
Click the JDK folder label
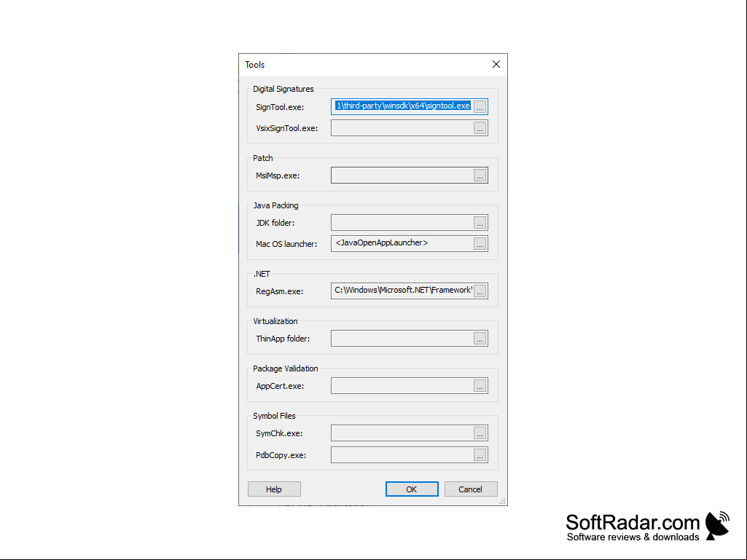tap(275, 223)
